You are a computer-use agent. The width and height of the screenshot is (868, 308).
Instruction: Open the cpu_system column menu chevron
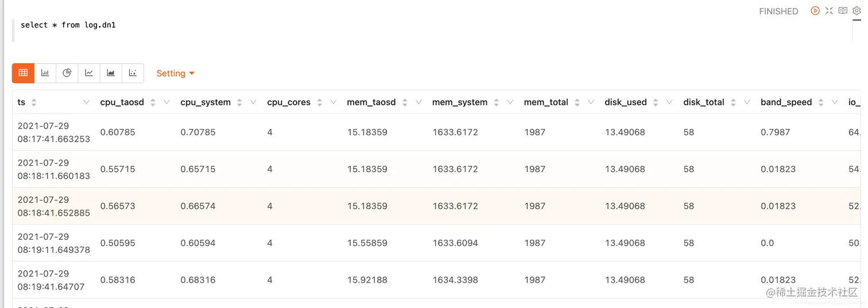tap(253, 102)
